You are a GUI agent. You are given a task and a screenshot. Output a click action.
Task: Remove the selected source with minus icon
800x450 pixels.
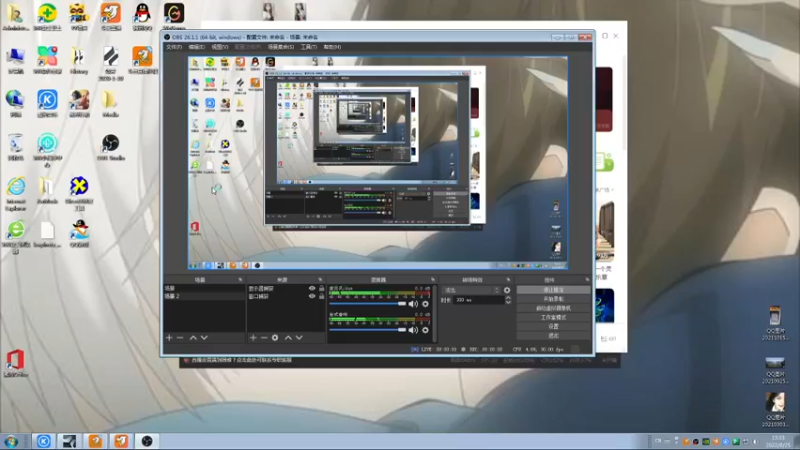tap(264, 338)
